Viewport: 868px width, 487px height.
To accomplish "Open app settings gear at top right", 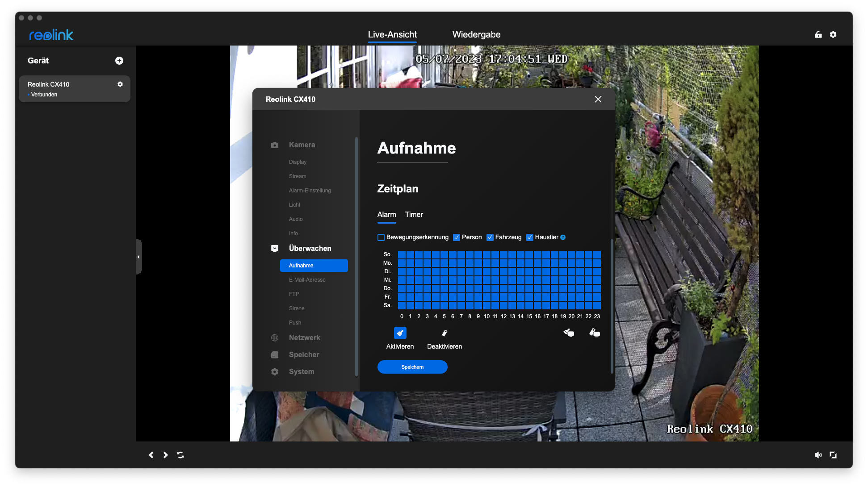I will (833, 35).
